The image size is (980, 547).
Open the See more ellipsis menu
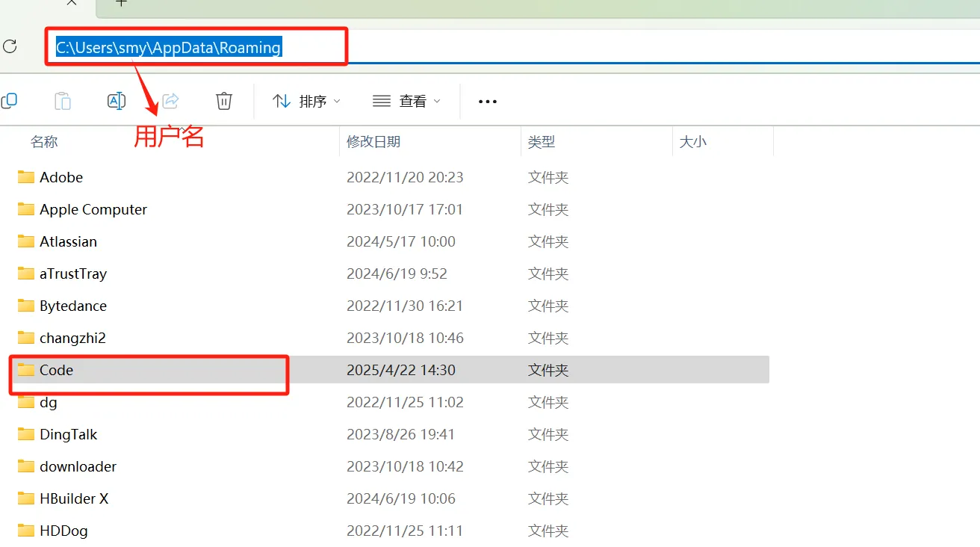click(x=487, y=101)
